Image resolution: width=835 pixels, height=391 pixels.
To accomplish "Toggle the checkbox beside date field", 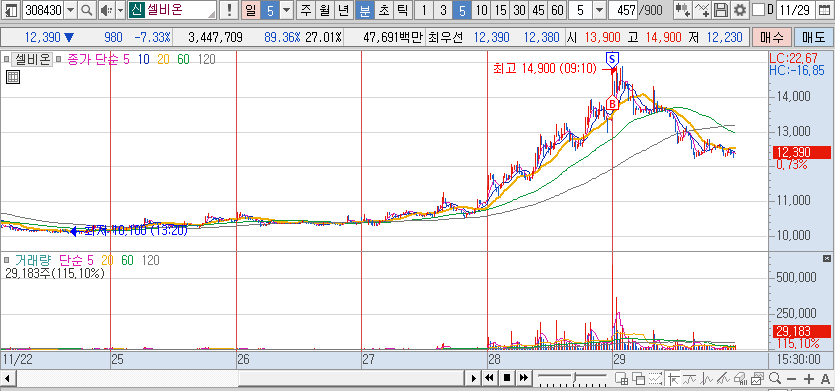I will pos(758,10).
